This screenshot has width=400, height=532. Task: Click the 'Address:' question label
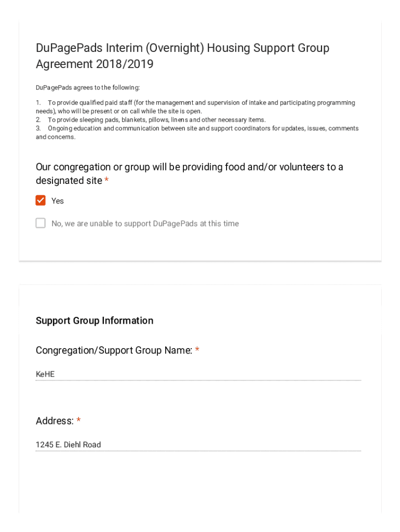pos(55,421)
